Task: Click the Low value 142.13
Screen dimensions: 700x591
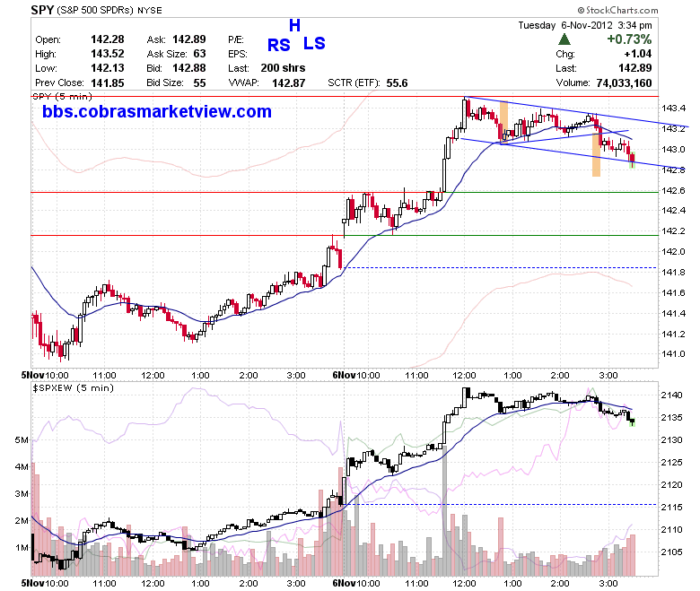Action: pyautogui.click(x=108, y=68)
